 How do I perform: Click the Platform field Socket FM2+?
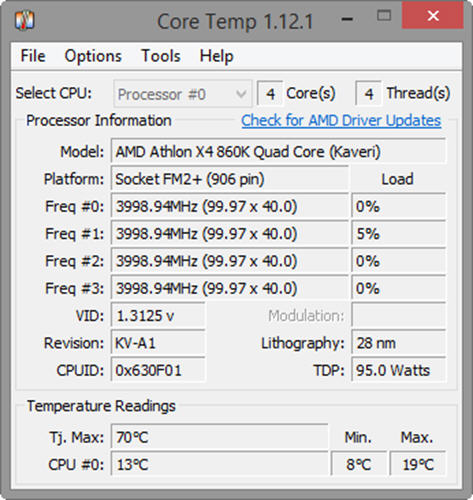coord(230,179)
